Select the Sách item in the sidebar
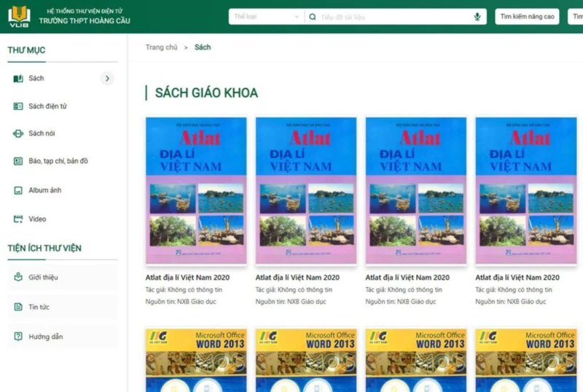The height and width of the screenshot is (392, 583). click(36, 79)
